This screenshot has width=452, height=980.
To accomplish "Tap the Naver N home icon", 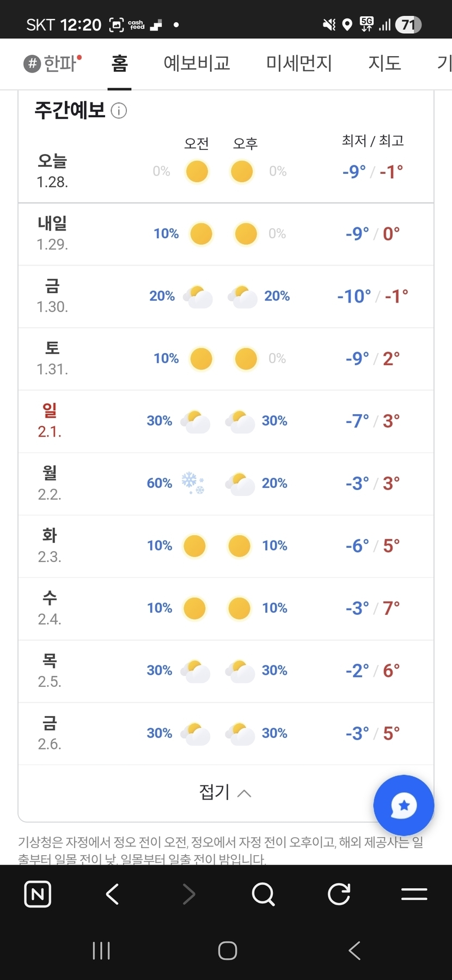I will coord(38,894).
